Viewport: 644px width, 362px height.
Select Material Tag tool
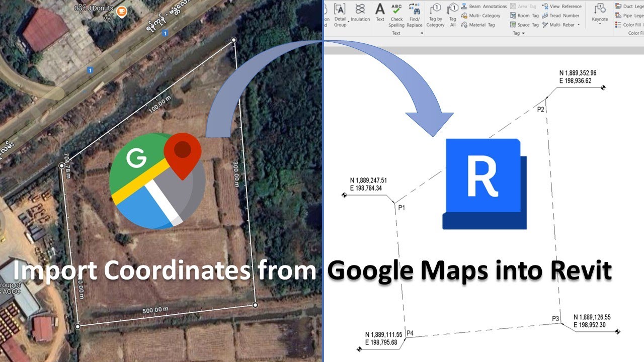(478, 25)
